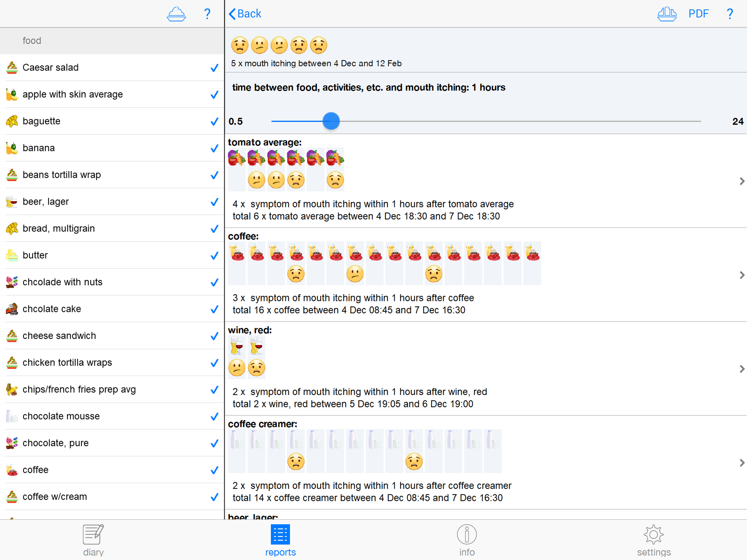Viewport: 747px width, 560px height.
Task: Select the food section header
Action: pos(112,41)
